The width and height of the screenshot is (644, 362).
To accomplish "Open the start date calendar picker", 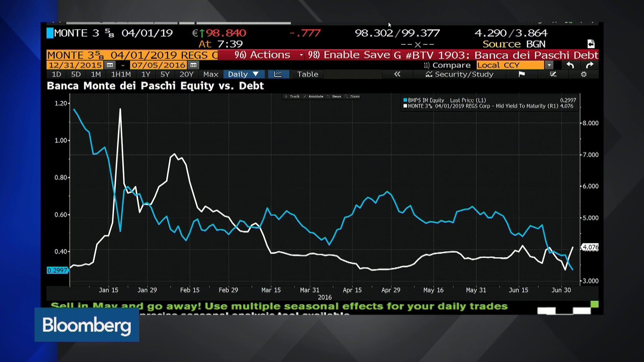I will [x=110, y=65].
